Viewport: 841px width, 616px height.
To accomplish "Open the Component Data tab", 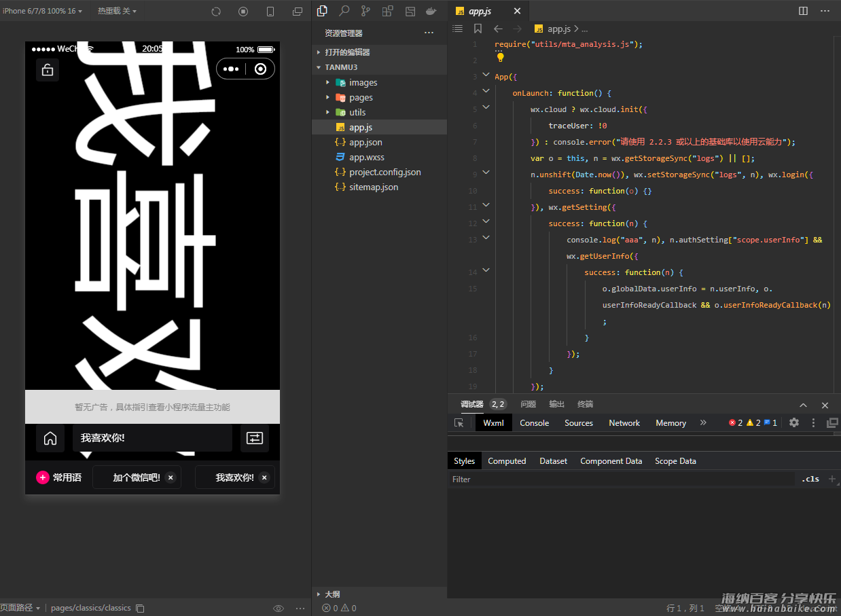I will (x=611, y=460).
